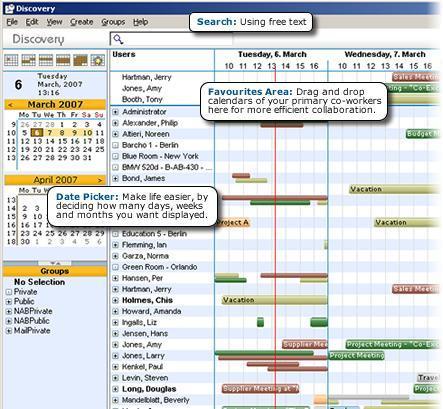Expand Levin, Steven's calendar row
Viewport: 443px width, 409px height.
(x=115, y=378)
